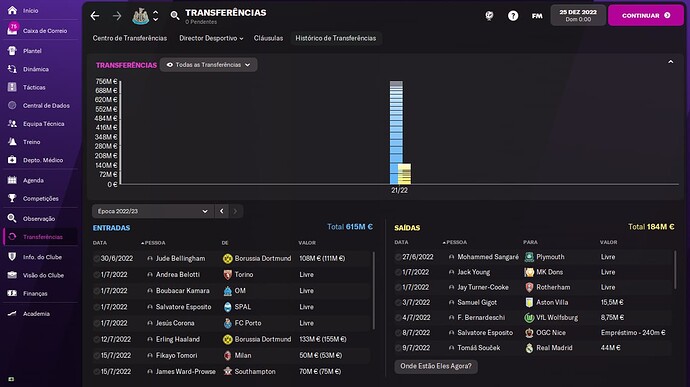
Task: Click Onde Estão Eles Agora? button
Action: click(x=436, y=366)
